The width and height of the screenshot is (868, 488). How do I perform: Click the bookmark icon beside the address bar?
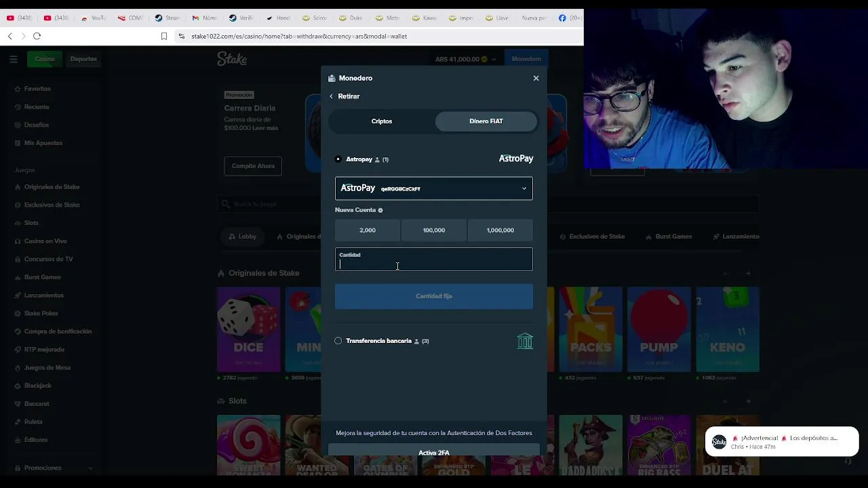[164, 36]
